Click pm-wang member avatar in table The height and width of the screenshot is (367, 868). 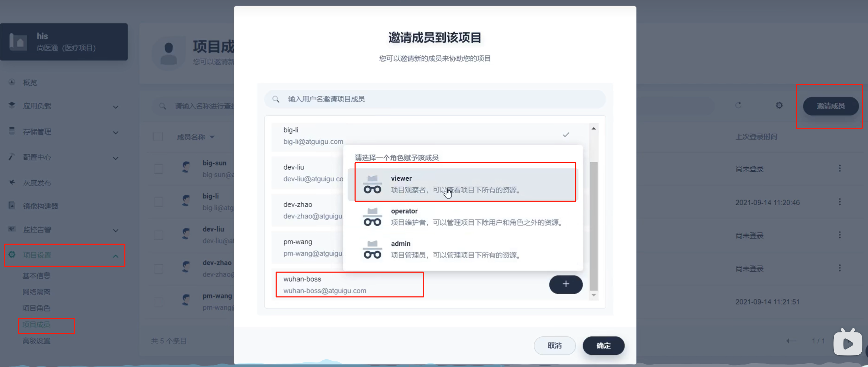[186, 300]
